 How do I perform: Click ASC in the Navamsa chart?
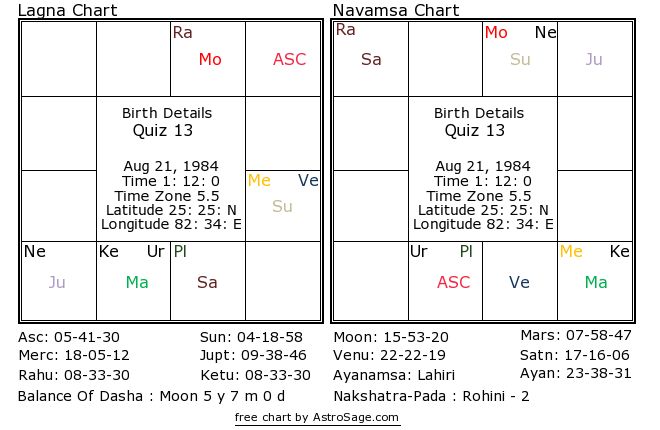click(x=453, y=283)
